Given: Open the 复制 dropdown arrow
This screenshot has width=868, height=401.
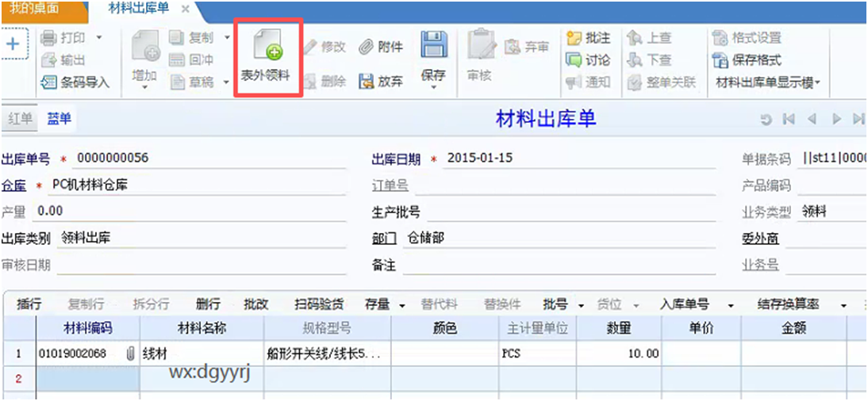Looking at the screenshot, I should [x=227, y=37].
